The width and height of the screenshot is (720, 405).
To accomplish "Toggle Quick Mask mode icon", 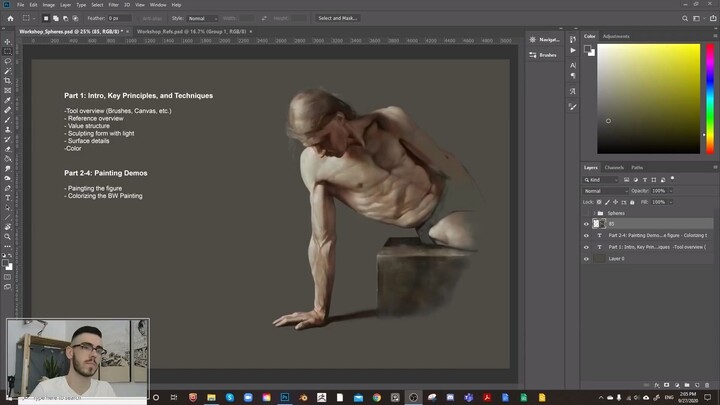I will 7,277.
